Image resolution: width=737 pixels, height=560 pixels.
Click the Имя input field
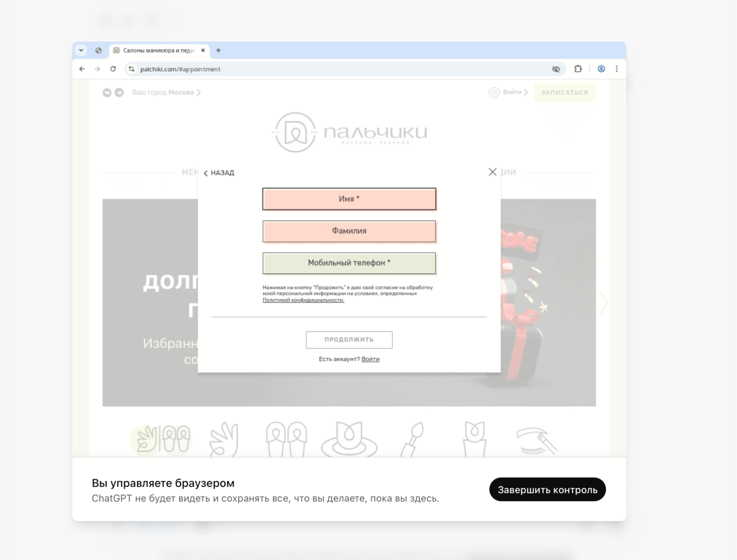click(349, 199)
